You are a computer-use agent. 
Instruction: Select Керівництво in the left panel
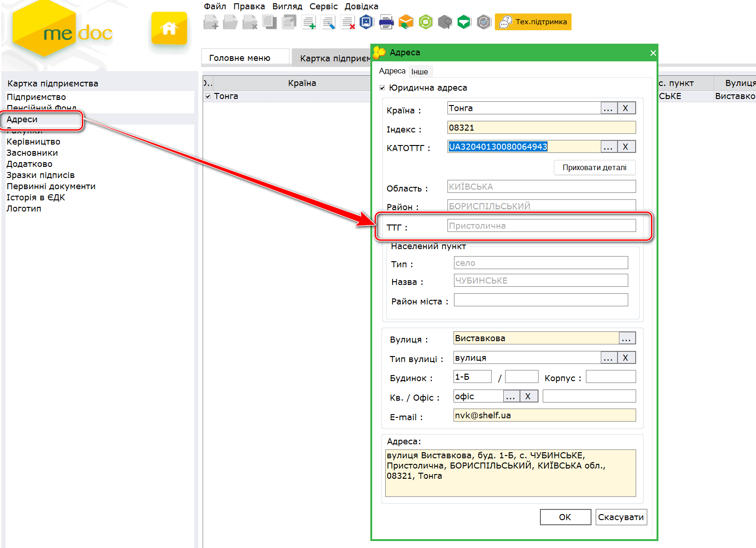33,142
